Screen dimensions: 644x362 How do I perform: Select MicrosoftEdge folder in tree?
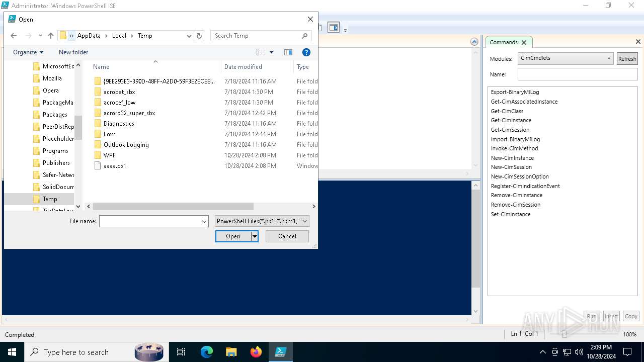click(53, 66)
